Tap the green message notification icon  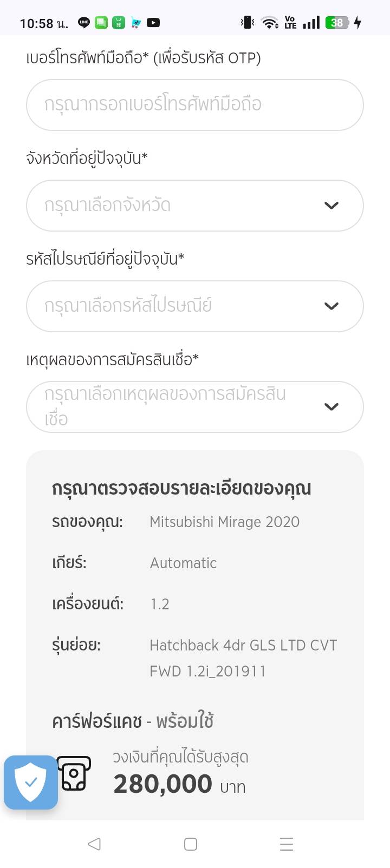tap(101, 23)
